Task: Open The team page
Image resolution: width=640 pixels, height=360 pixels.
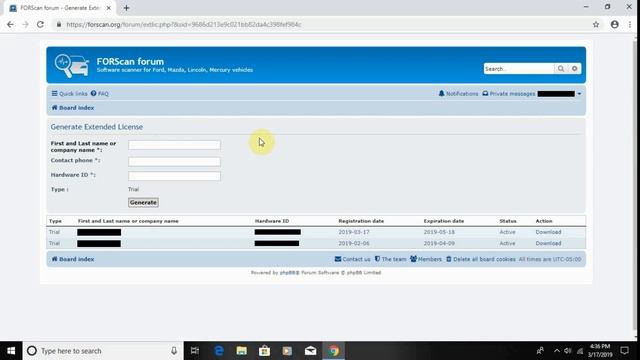Action: [390, 259]
